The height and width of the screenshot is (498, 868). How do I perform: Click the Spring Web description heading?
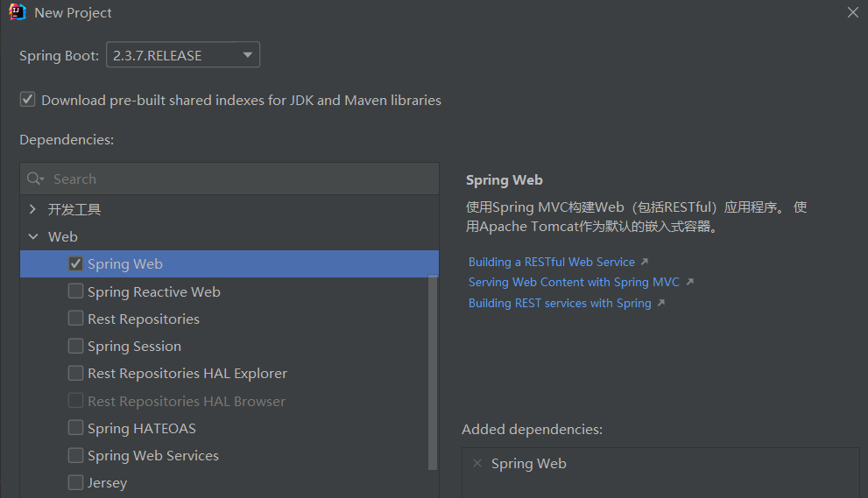(505, 179)
